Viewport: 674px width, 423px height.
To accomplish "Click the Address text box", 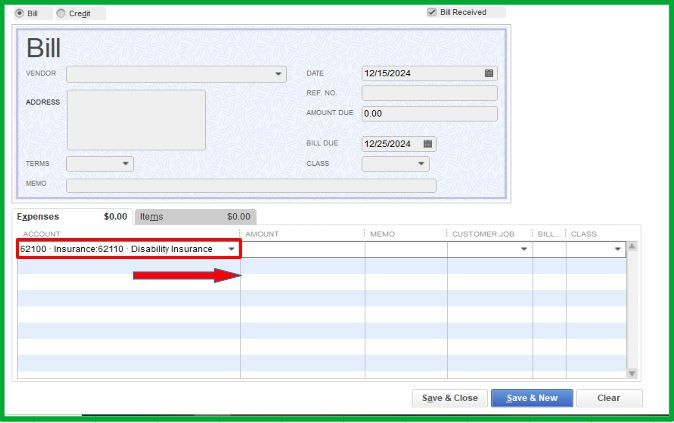I will [136, 120].
